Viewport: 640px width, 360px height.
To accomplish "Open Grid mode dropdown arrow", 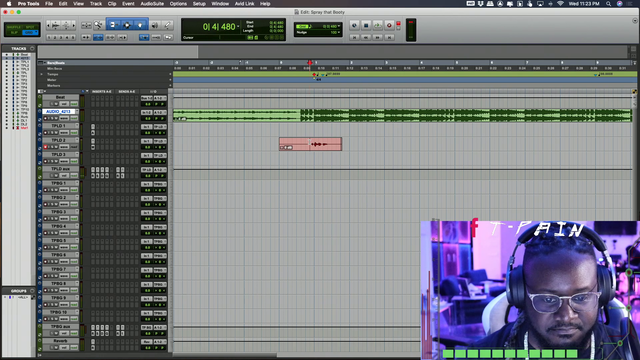I will pos(36,32).
